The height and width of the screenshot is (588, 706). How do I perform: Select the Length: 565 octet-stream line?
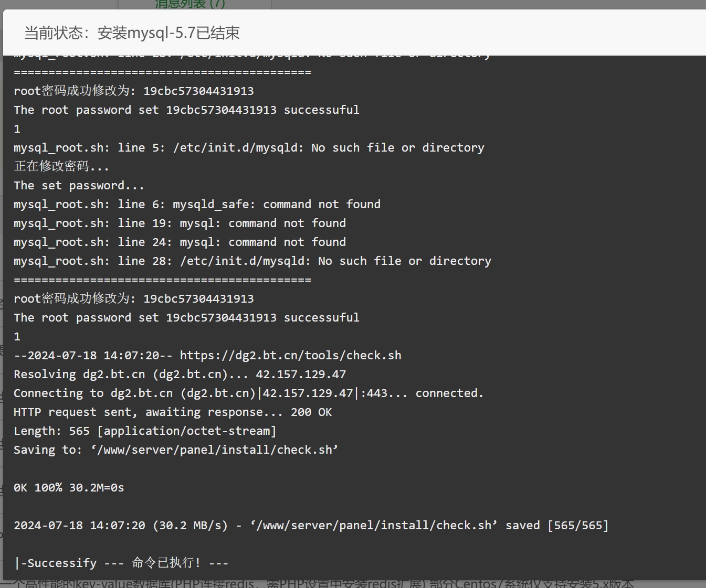pos(145,431)
